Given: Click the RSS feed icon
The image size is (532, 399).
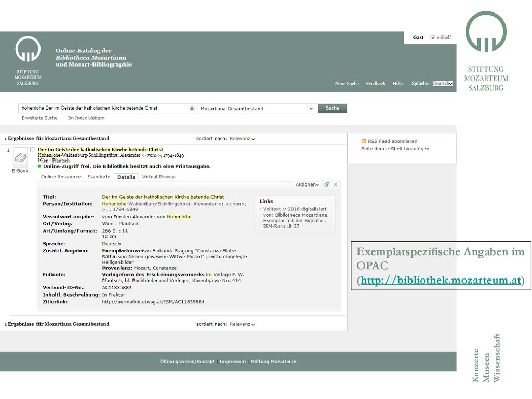Looking at the screenshot, I should tap(364, 141).
